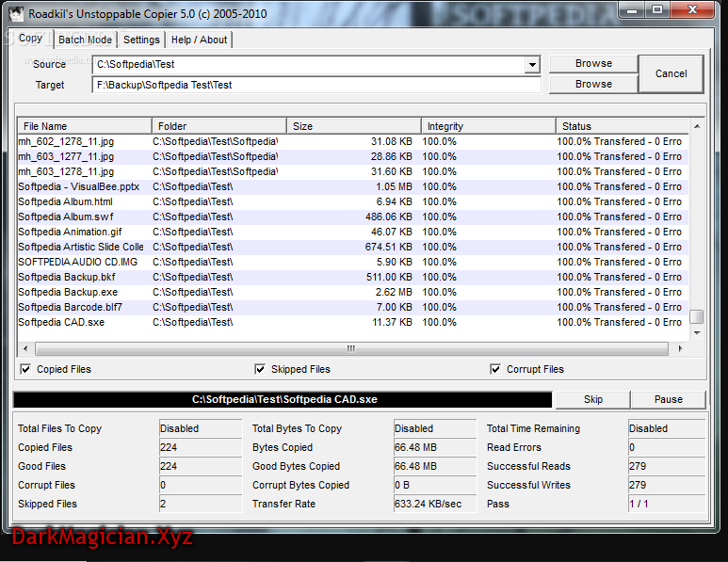Click the file list scroll down arrow
The width and height of the screenshot is (728, 562).
coord(696,332)
